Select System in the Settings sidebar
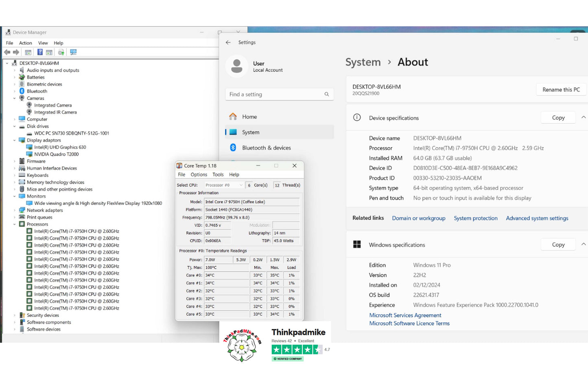Screen dimensions: 588x369 pos(280,132)
